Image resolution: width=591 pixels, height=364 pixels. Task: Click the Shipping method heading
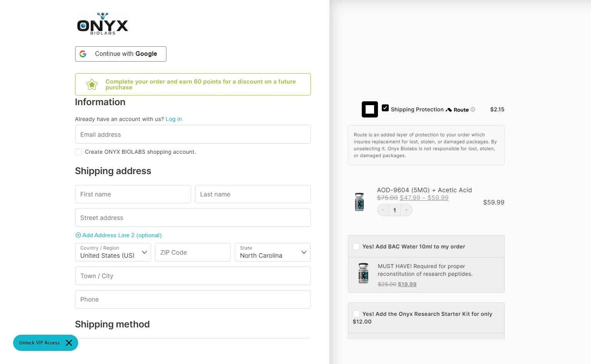112,324
